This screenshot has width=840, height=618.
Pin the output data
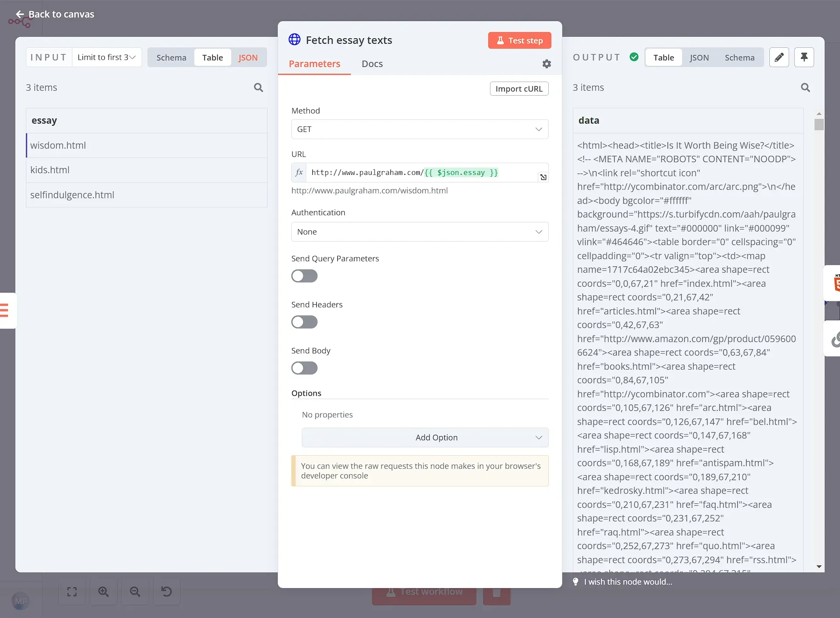coord(804,57)
